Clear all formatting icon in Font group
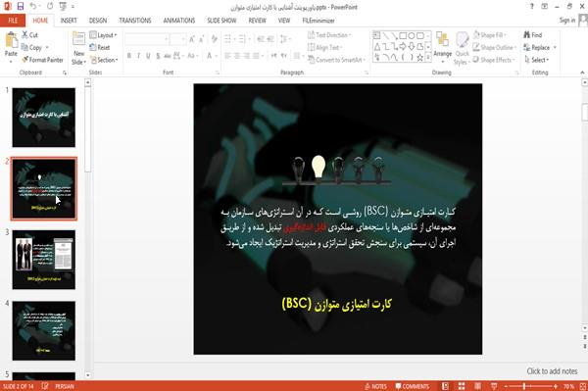Image resolution: width=588 pixels, height=391 pixels. tap(214, 38)
